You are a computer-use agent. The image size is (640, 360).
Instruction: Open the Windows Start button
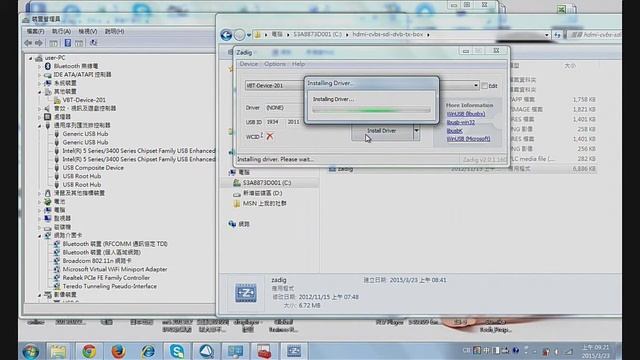click(31, 351)
